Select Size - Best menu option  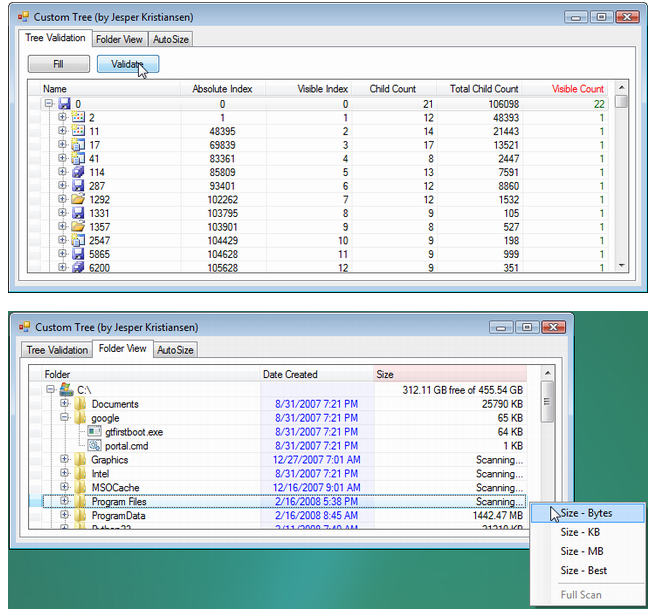583,571
